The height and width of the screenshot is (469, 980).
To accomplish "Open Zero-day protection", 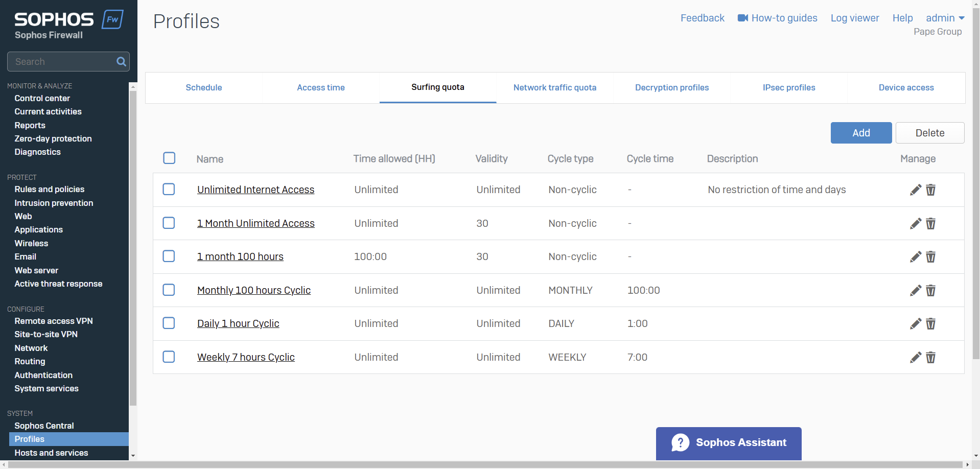I will click(53, 138).
